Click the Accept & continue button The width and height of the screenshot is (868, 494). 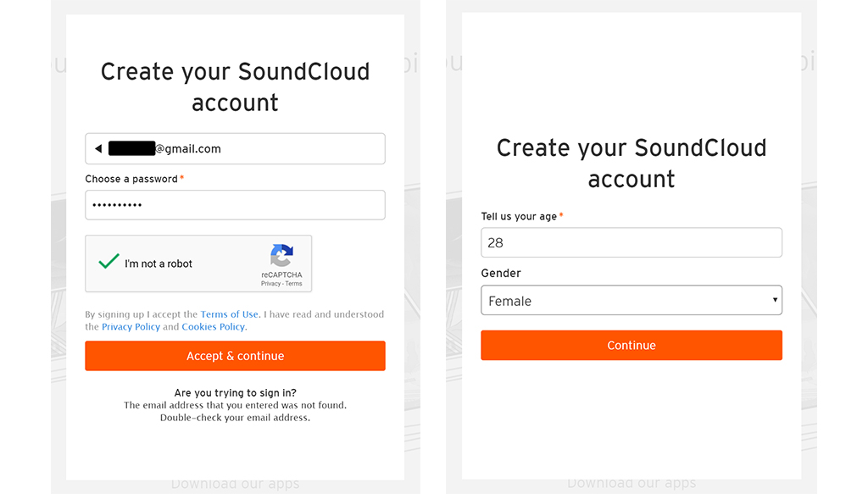(x=236, y=356)
